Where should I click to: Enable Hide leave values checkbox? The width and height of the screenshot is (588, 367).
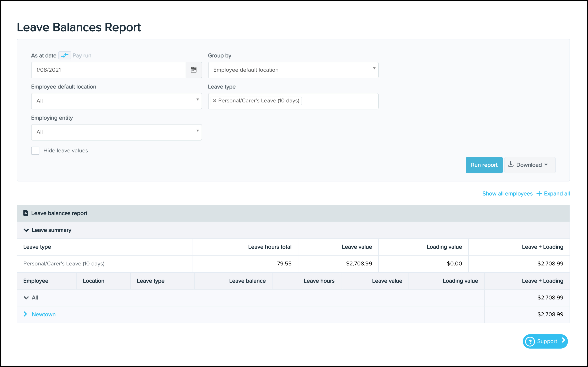pos(35,151)
